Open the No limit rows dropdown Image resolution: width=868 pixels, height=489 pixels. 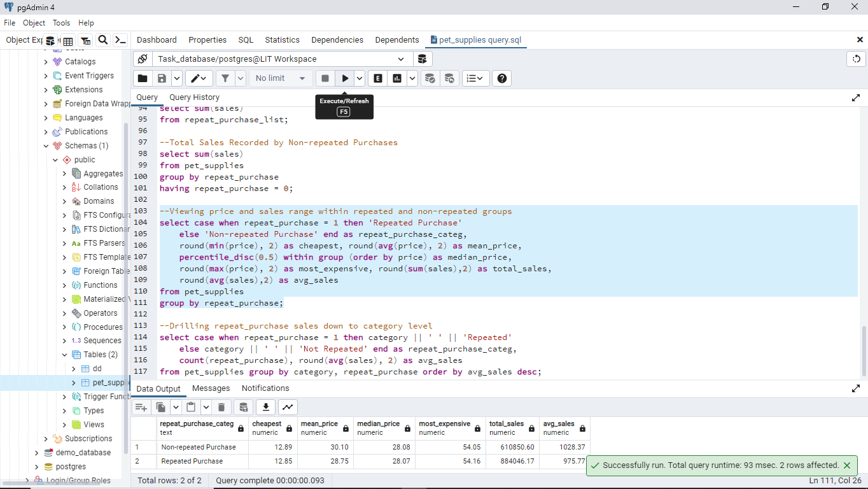coord(281,78)
